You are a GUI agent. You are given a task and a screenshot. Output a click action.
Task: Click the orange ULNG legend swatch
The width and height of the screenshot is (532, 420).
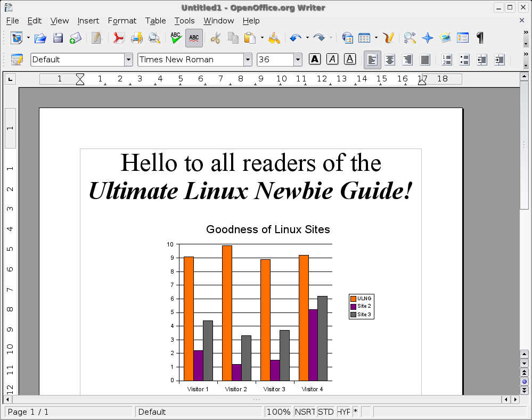click(353, 298)
